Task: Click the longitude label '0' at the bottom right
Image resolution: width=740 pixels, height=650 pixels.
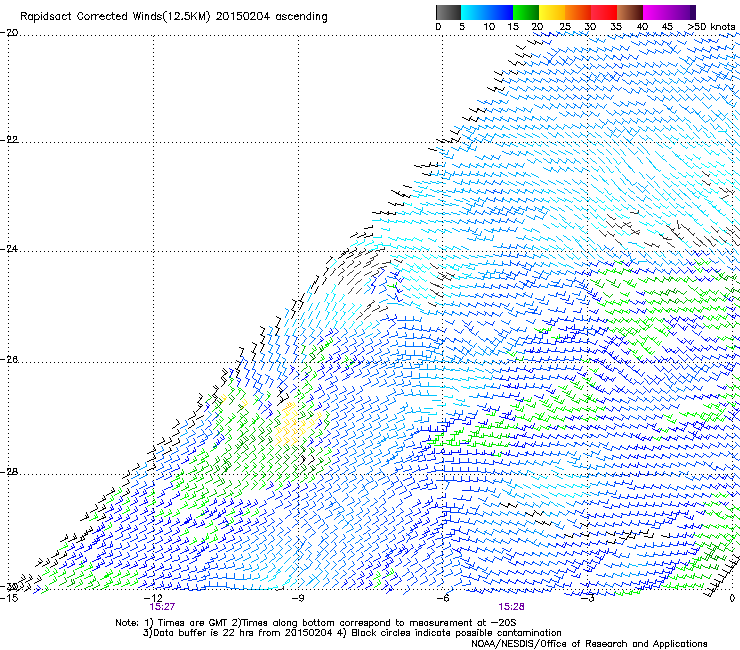Action: pyautogui.click(x=732, y=598)
